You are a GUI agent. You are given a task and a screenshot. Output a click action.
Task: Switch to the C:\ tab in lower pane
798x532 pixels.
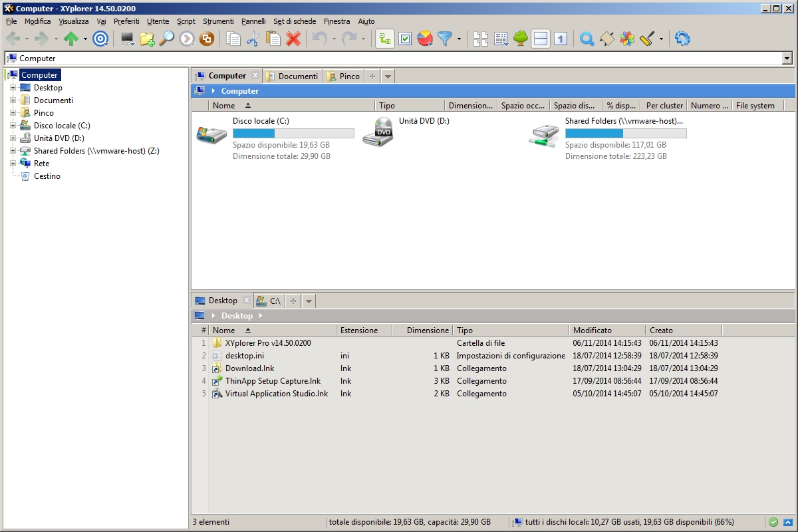[x=269, y=301]
